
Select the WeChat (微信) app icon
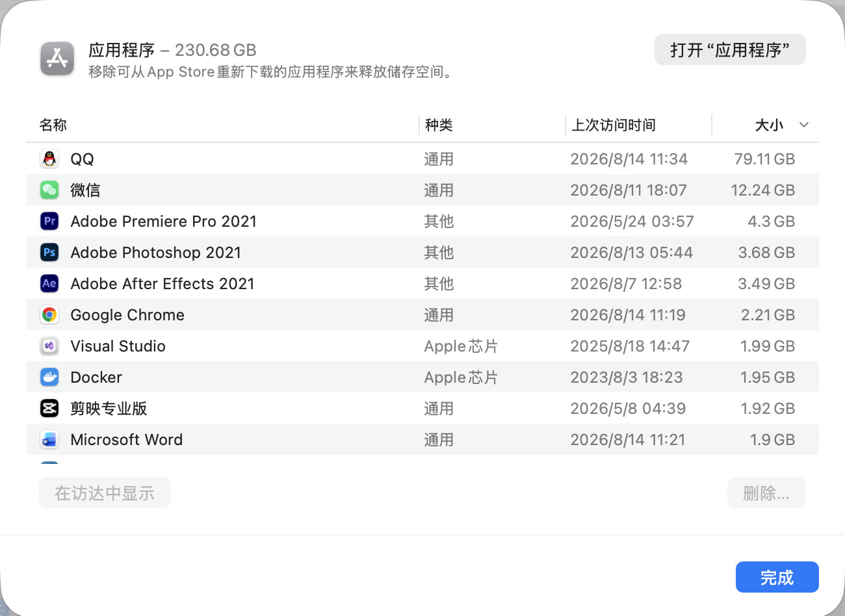tap(49, 190)
